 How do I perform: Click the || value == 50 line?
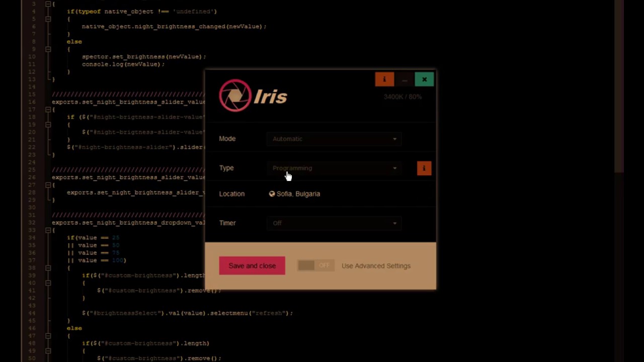click(93, 245)
